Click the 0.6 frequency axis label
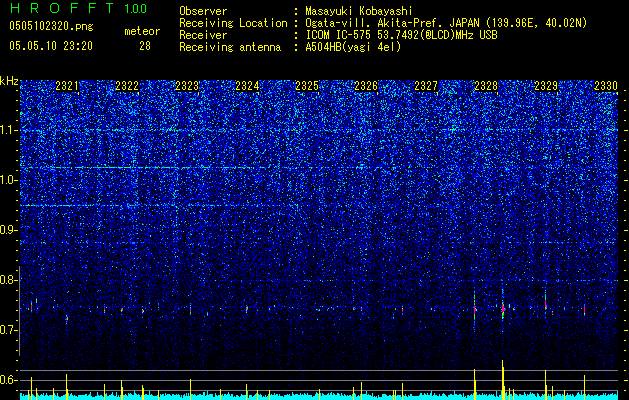629x400 pixels. point(9,380)
